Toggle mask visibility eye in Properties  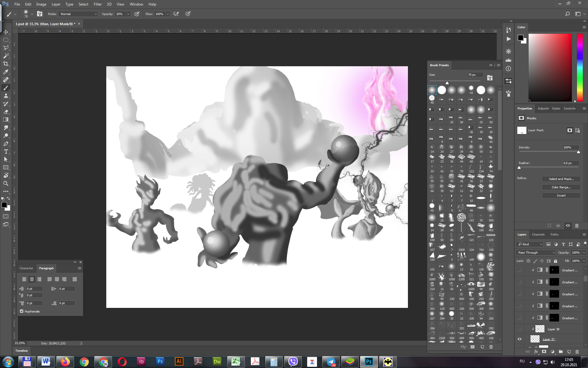(568, 225)
